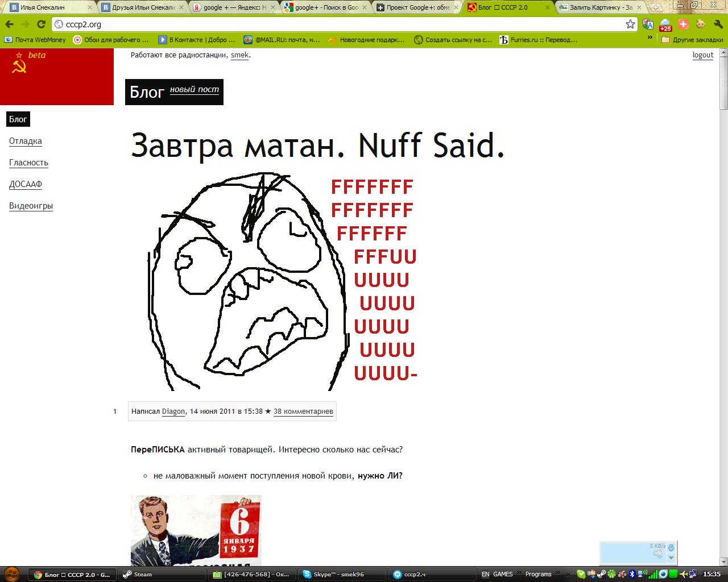Switch to the Залить Картинку tab
Viewport: 728px width, 582px height.
tap(600, 7)
